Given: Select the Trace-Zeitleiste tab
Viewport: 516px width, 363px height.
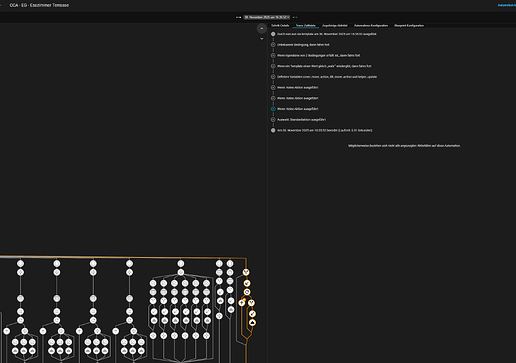Looking at the screenshot, I should (x=306, y=25).
